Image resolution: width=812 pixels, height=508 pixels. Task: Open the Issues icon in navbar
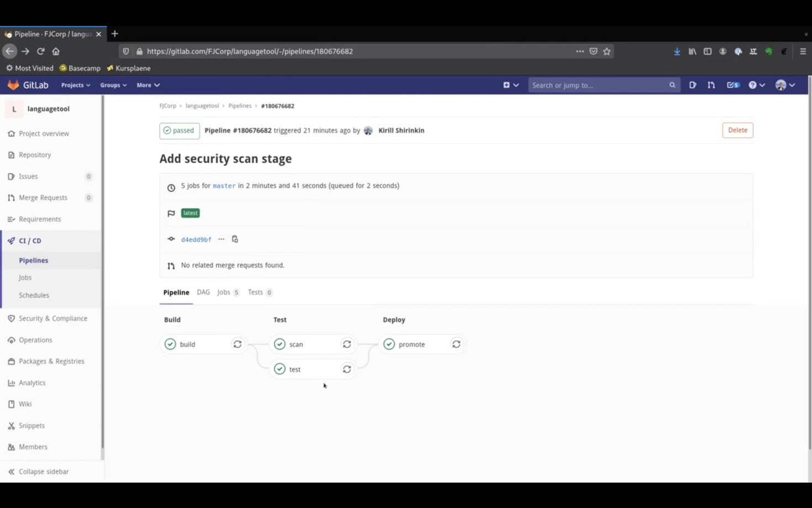pyautogui.click(x=693, y=85)
